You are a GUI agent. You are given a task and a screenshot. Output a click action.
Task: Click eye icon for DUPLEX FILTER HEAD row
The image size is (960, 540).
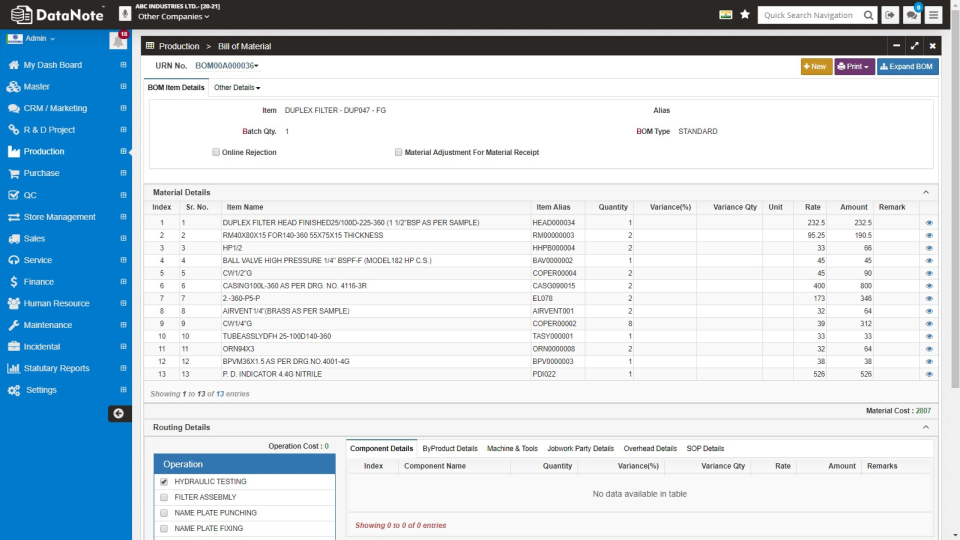pos(929,223)
